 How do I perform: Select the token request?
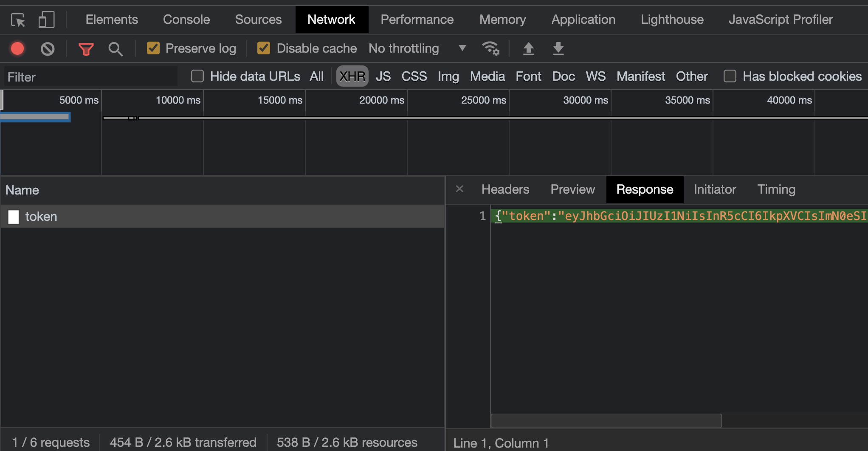[x=41, y=217]
